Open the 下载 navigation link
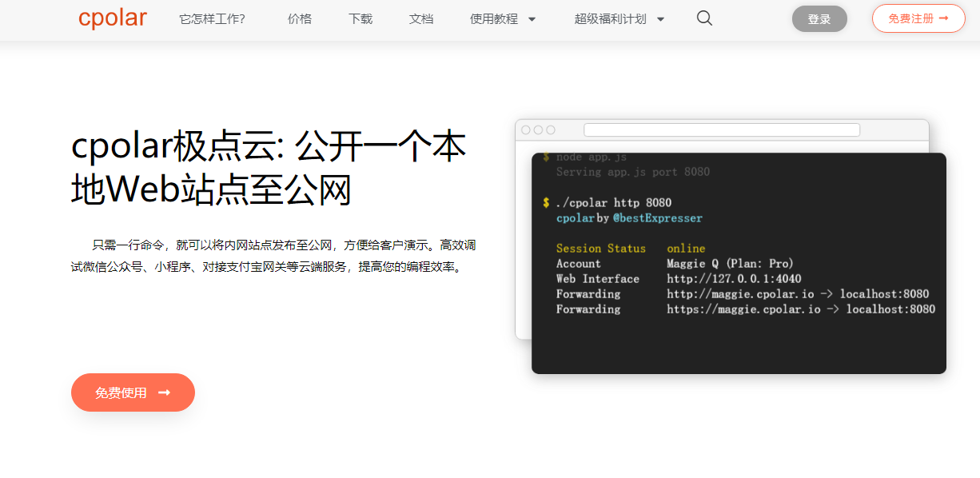The width and height of the screenshot is (980, 478). pyautogui.click(x=360, y=18)
